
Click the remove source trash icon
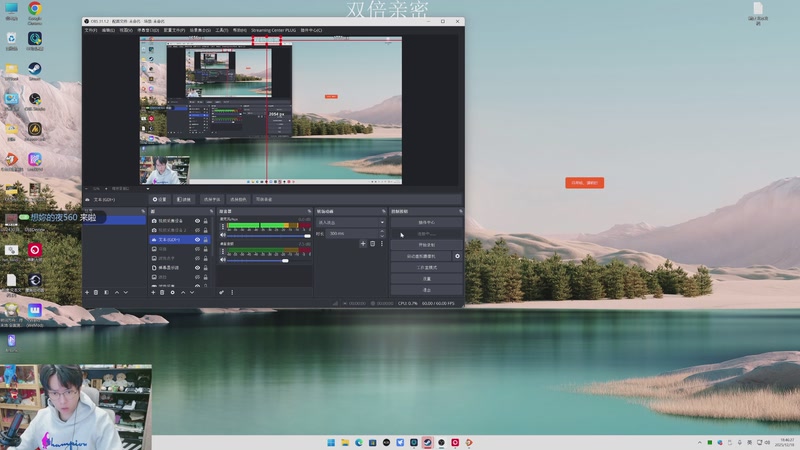click(x=162, y=292)
